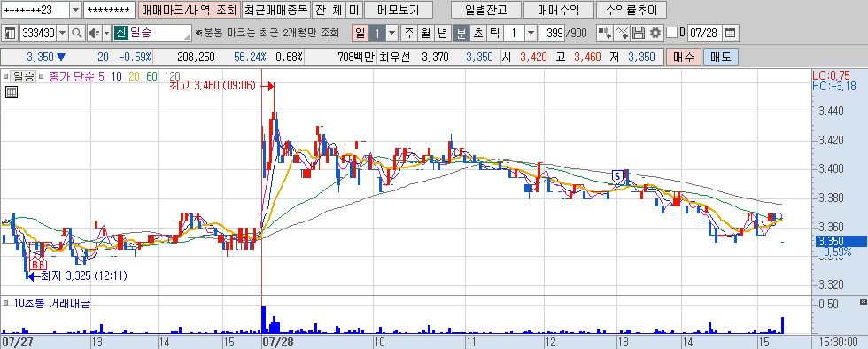Image resolution: width=868 pixels, height=349 pixels.
Task: Click the account number field ****-**23
Action: point(36,10)
